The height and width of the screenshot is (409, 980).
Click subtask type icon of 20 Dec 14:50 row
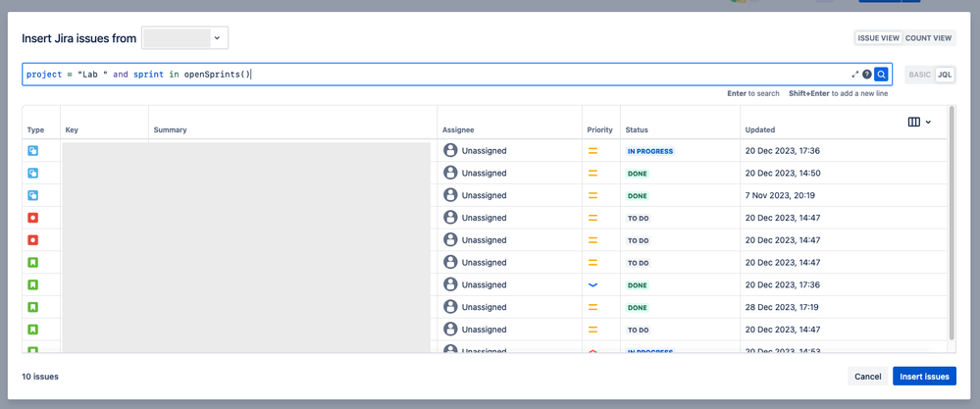point(33,173)
